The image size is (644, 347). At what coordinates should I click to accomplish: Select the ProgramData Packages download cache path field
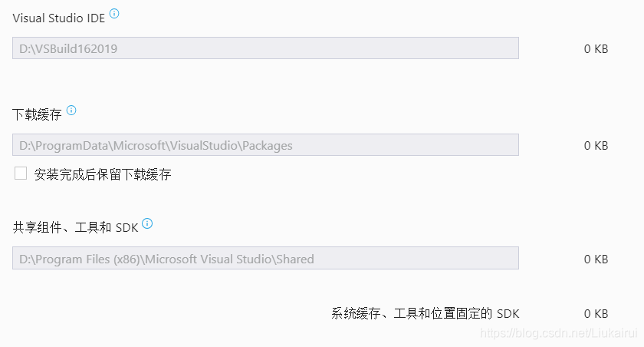click(265, 145)
